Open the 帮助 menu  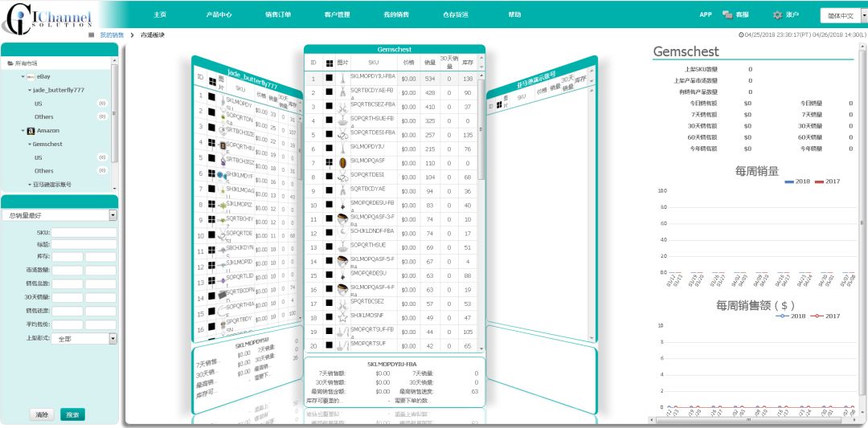coord(514,15)
